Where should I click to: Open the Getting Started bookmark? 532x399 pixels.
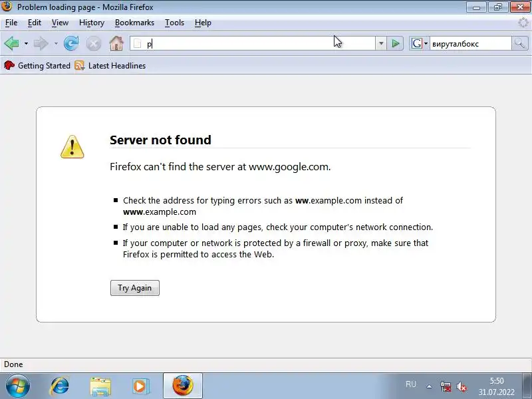[x=37, y=65]
